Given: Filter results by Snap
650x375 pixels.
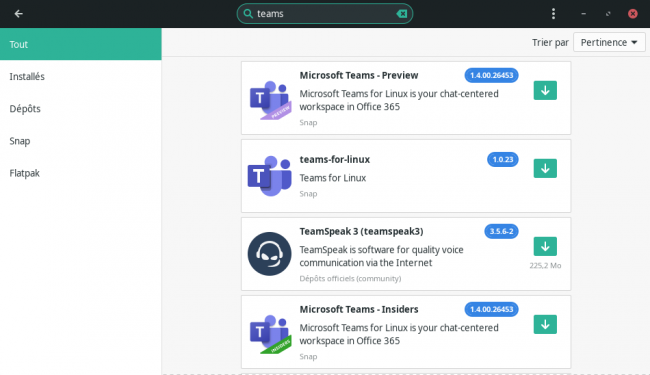Looking at the screenshot, I should [81, 141].
